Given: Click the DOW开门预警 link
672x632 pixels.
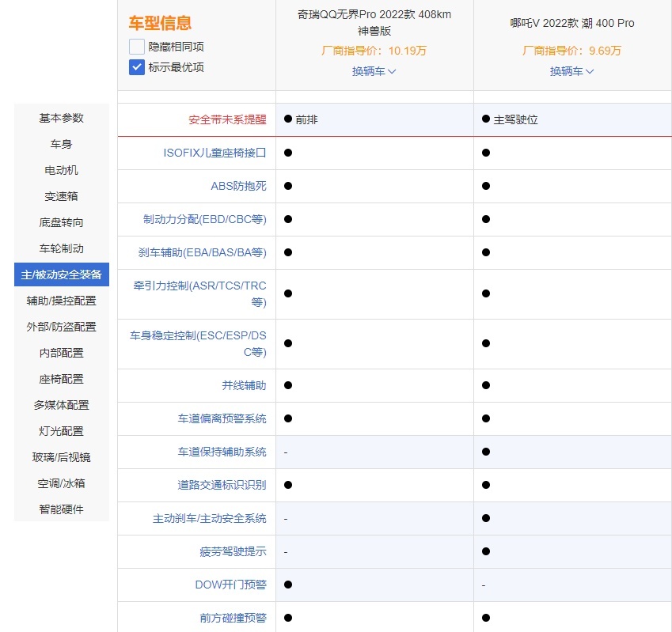Looking at the screenshot, I should coord(230,585).
